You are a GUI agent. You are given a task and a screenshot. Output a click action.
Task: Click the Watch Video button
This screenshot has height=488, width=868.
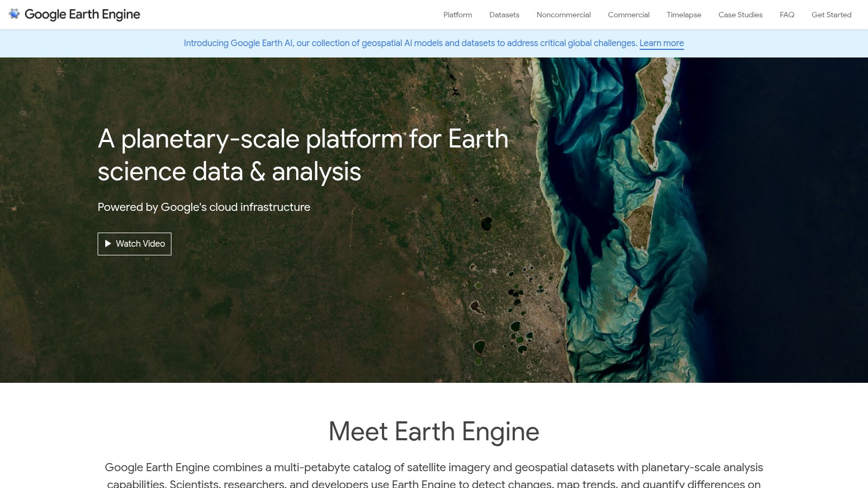135,244
